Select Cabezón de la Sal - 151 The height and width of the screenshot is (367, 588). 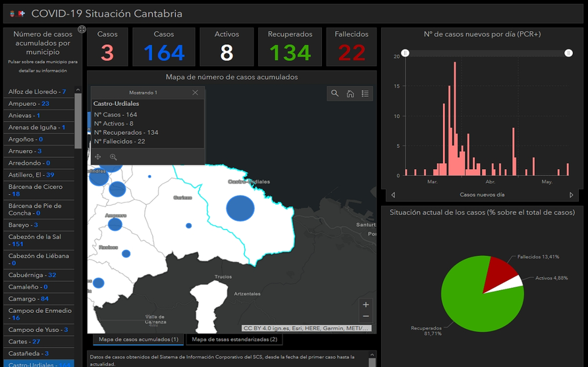click(x=39, y=241)
